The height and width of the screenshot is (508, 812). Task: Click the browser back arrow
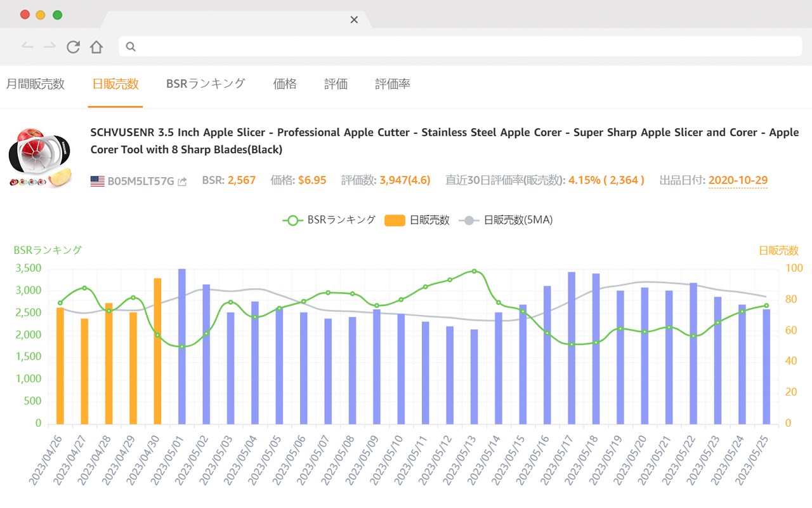(27, 46)
